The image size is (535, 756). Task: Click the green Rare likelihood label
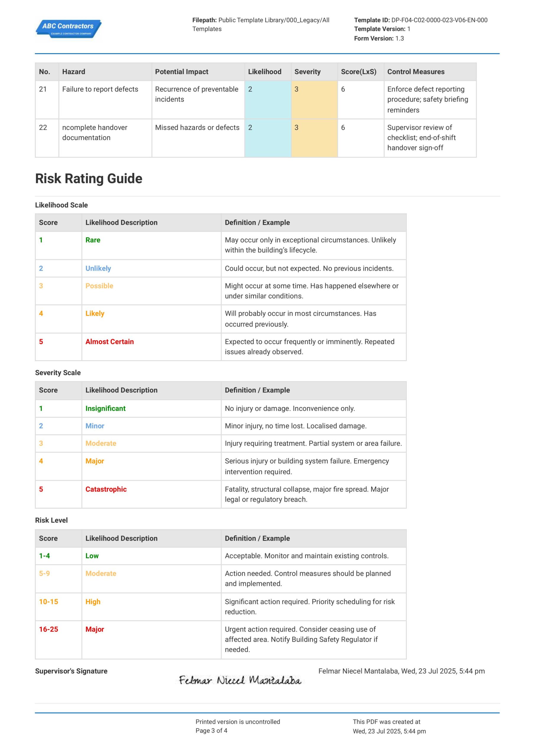coord(92,240)
